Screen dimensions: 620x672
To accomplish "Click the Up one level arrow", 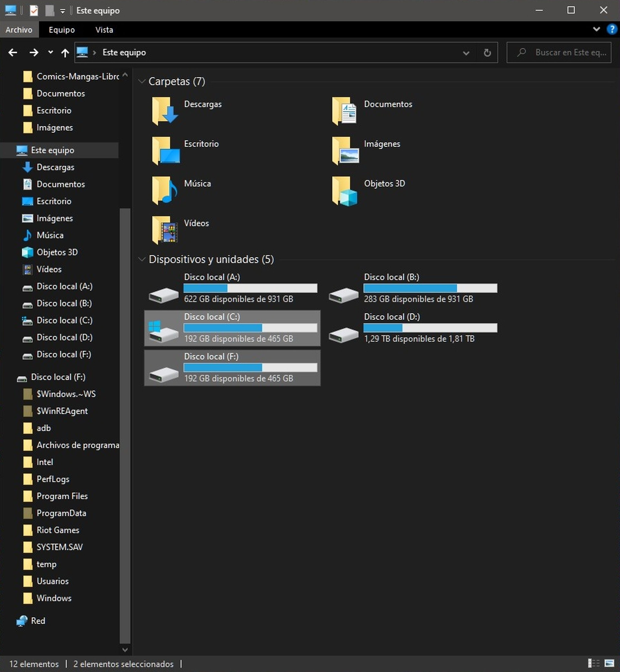I will click(65, 52).
